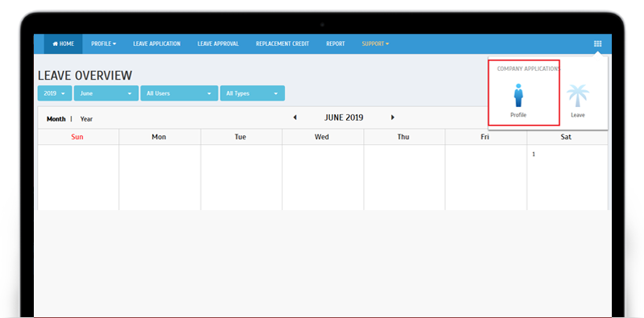Screen dimensions: 644x318
Task: Click the COMPANY APPLICATIONS label
Action: [x=529, y=68]
